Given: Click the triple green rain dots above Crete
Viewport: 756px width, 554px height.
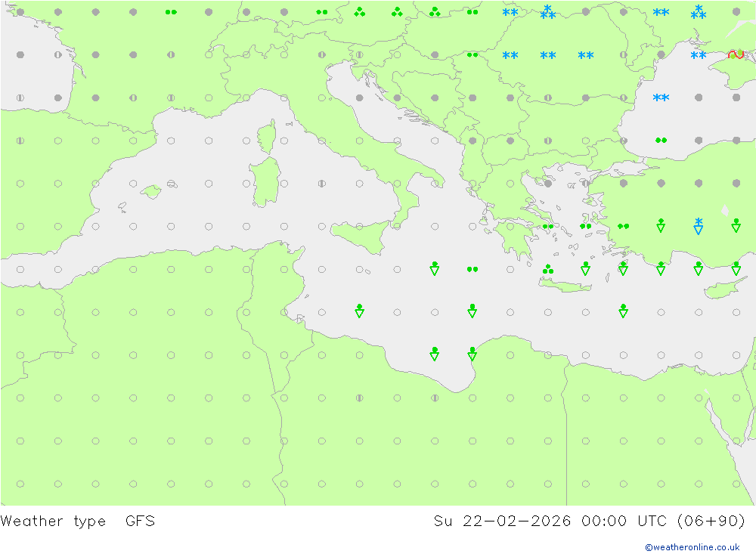Looking at the screenshot, I should click(547, 268).
